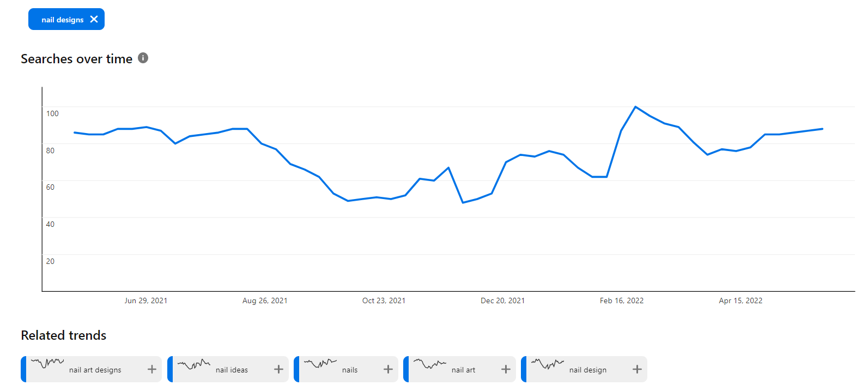The height and width of the screenshot is (391, 868).
Task: Add nail art designs trend with plus
Action: click(x=152, y=369)
